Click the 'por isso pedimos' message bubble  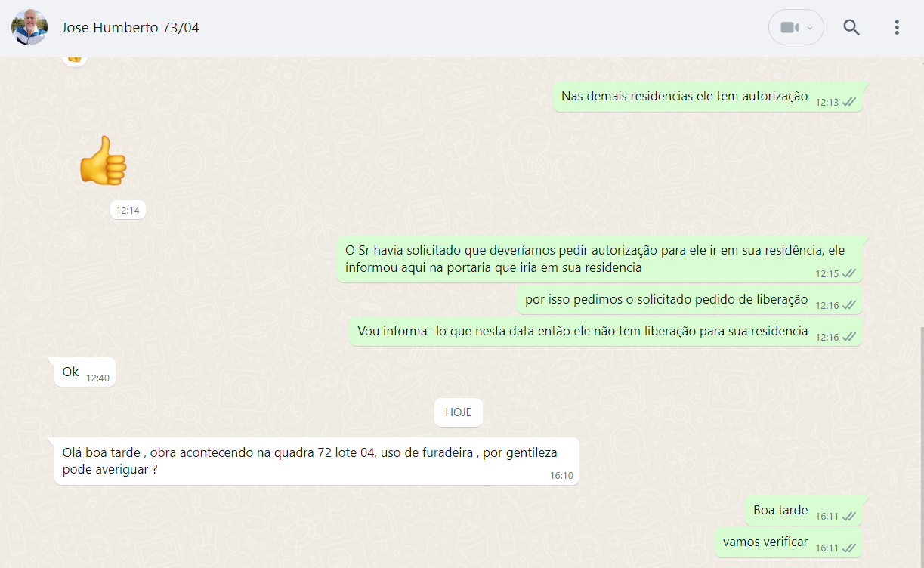click(666, 299)
